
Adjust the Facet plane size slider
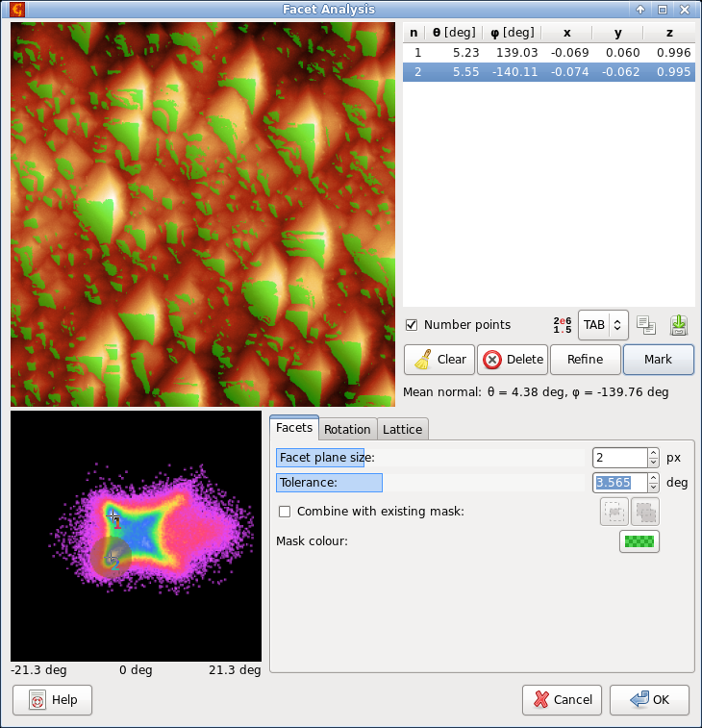(431, 458)
